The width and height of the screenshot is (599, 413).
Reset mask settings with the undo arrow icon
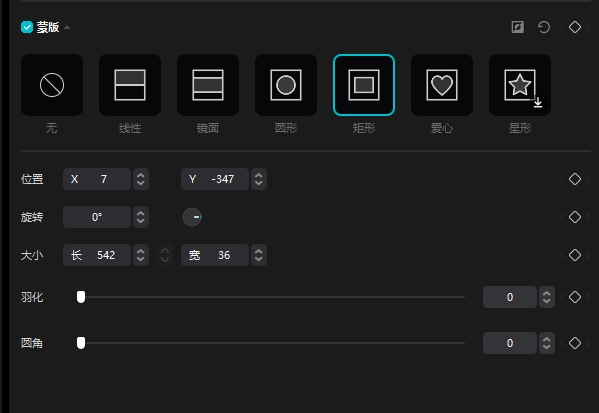pyautogui.click(x=544, y=27)
